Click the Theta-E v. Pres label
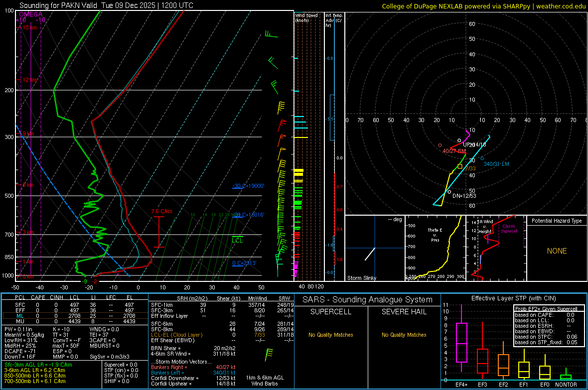The width and height of the screenshot is (588, 390). tap(435, 235)
